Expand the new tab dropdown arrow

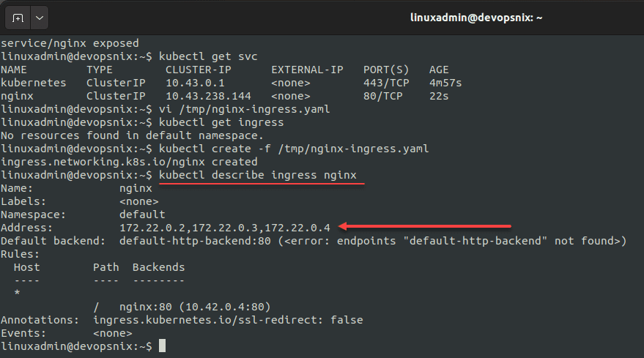click(x=38, y=16)
